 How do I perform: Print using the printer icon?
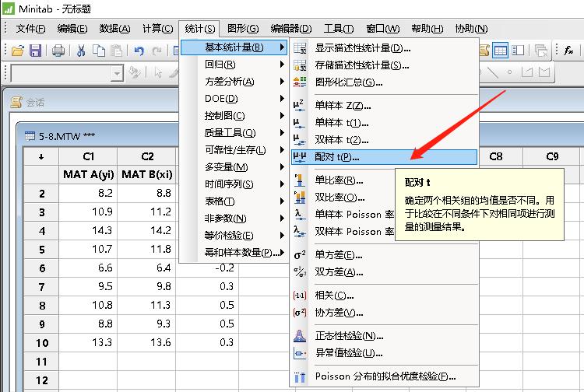(58, 51)
